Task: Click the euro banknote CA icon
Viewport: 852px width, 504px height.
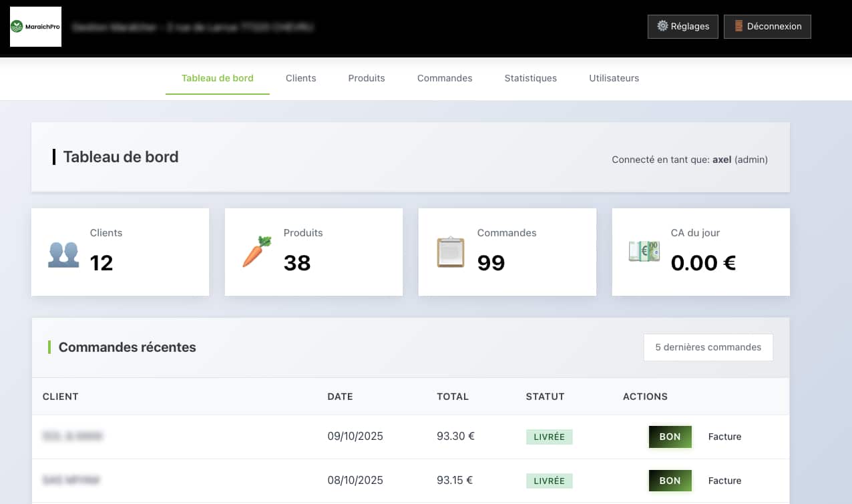Action: point(644,251)
